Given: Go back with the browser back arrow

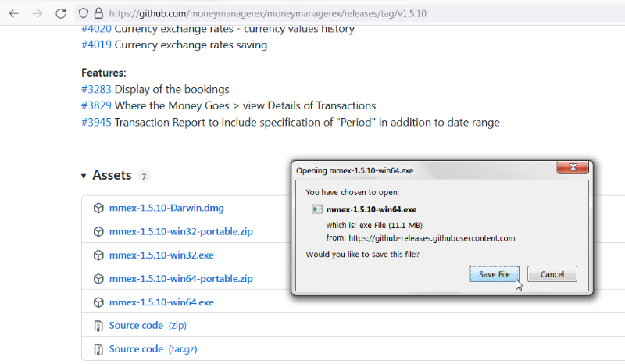Looking at the screenshot, I should click(14, 13).
